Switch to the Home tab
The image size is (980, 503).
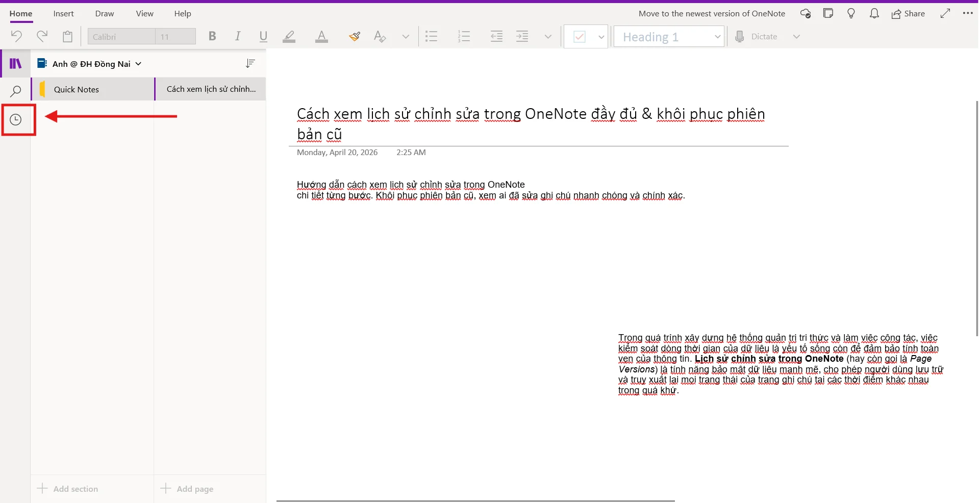(x=21, y=14)
